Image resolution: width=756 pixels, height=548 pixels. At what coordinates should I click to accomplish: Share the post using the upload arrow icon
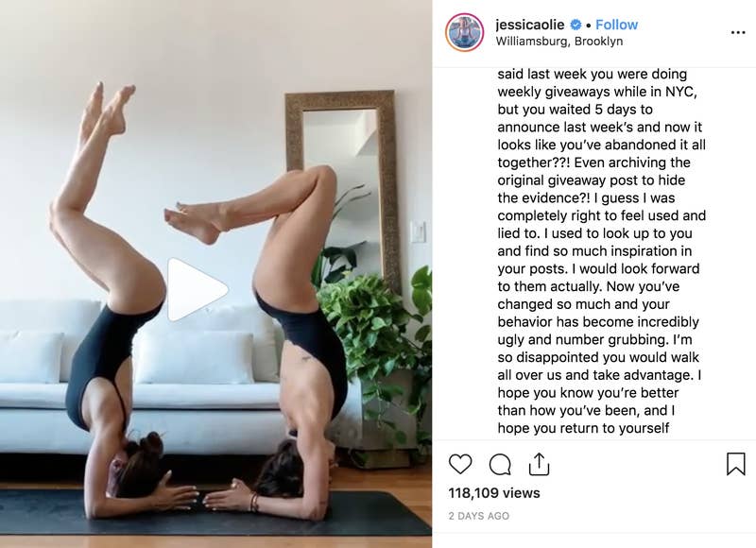[539, 464]
